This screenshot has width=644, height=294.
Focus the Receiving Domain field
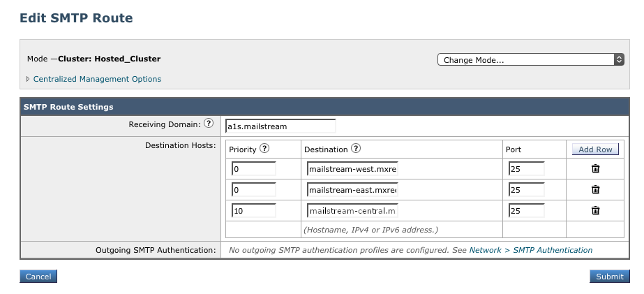click(280, 126)
